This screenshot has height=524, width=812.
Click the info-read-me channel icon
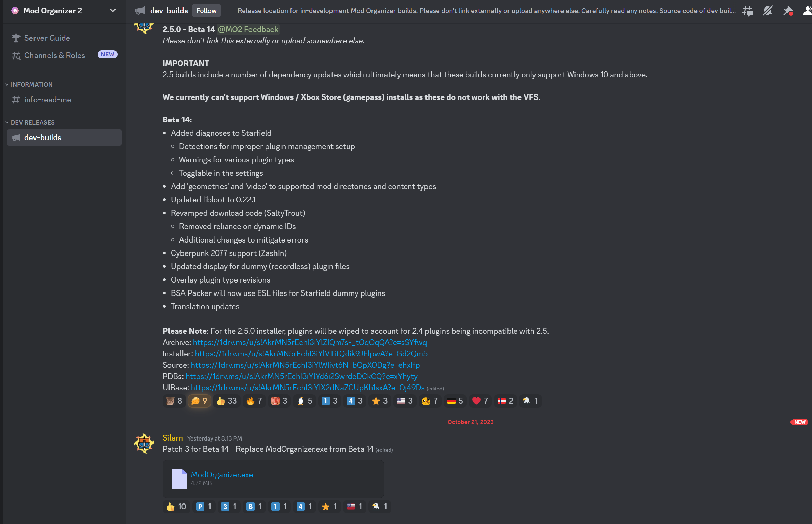[16, 99]
